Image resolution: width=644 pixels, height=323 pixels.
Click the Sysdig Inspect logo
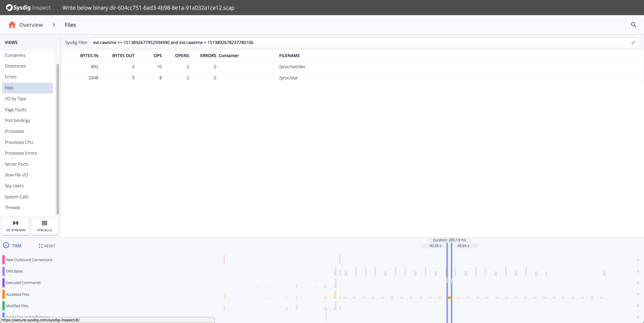click(x=28, y=7)
